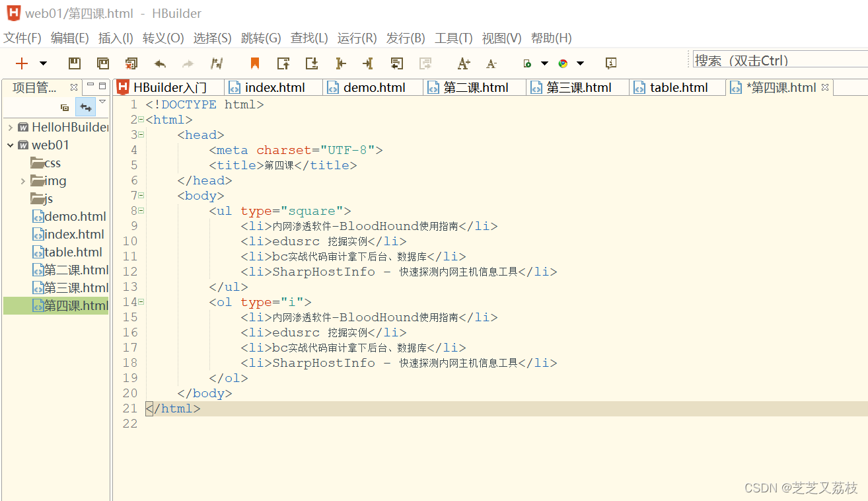Click the Chrome browser preview icon
868x501 pixels.
(x=563, y=63)
